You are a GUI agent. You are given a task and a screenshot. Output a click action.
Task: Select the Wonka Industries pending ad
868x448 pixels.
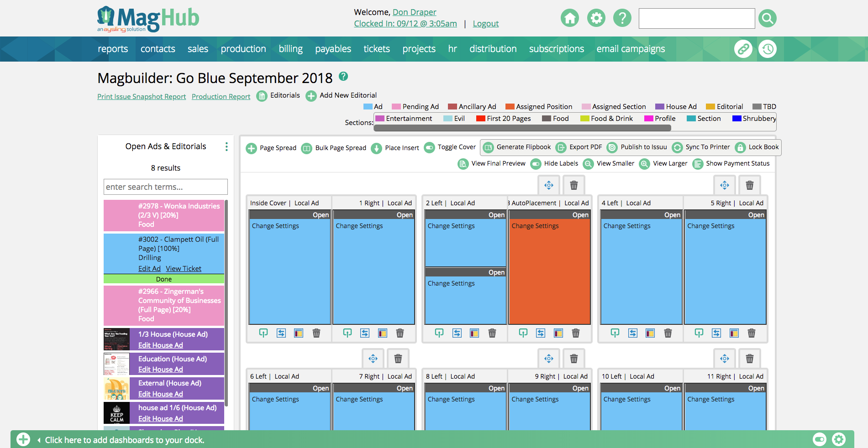click(164, 215)
